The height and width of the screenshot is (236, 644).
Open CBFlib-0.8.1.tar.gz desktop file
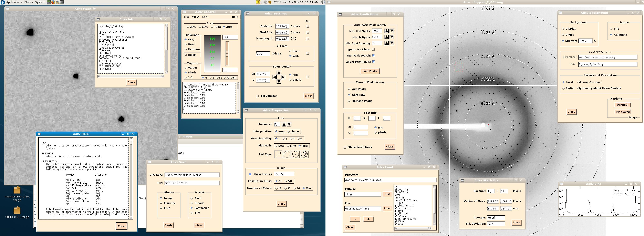tap(17, 213)
